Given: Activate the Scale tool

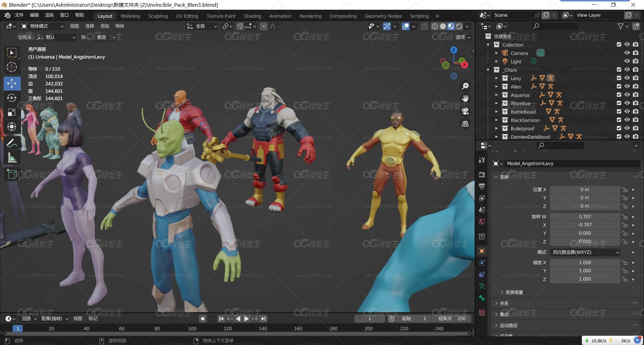Looking at the screenshot, I should click(12, 113).
